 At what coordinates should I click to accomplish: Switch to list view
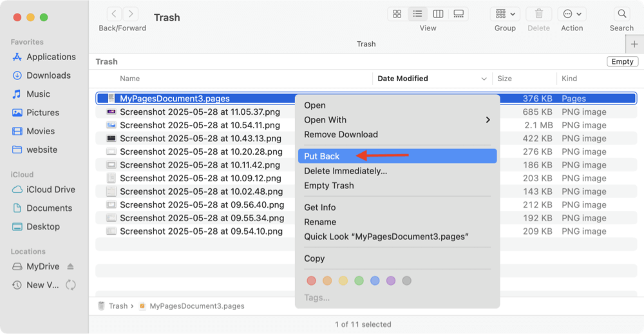418,14
